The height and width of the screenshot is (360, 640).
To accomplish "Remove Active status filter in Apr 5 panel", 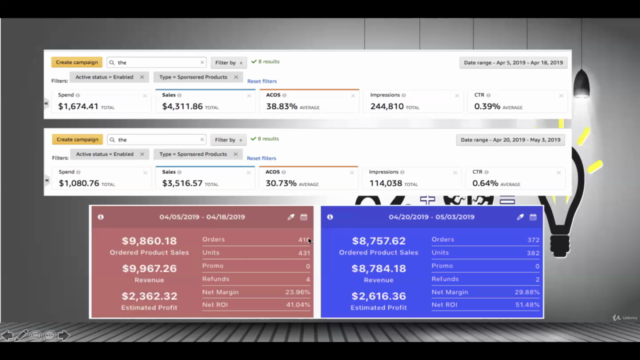I will click(142, 77).
